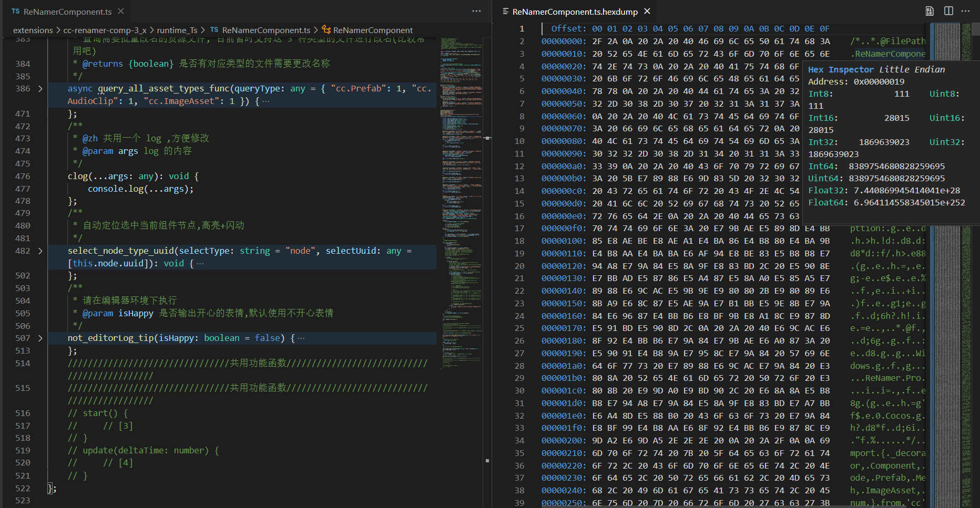Image resolution: width=980 pixels, height=508 pixels.
Task: Click the Little Endian label in Hex Inspector
Action: pos(912,70)
